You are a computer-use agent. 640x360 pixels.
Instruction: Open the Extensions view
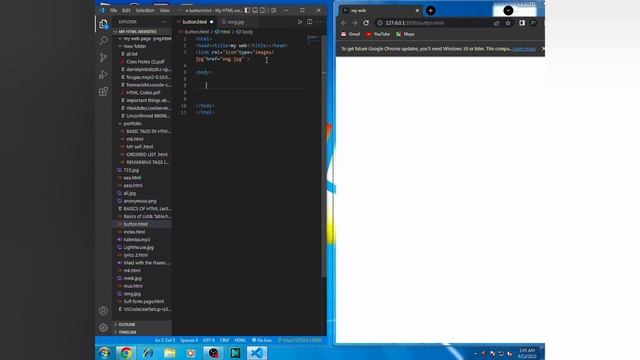[103, 91]
